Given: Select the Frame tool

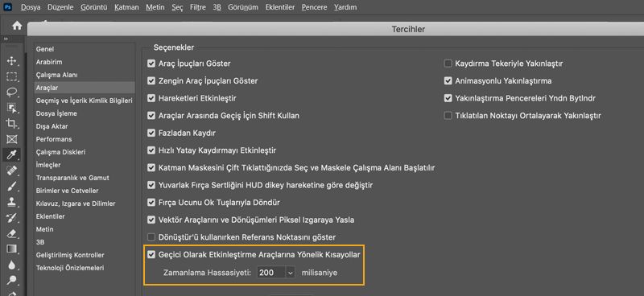Looking at the screenshot, I should [11, 139].
